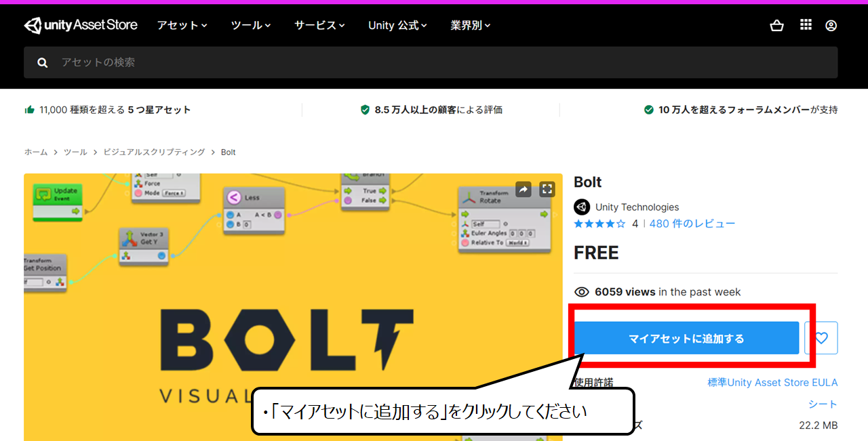
Task: Click the 6059 views text
Action: pos(625,292)
